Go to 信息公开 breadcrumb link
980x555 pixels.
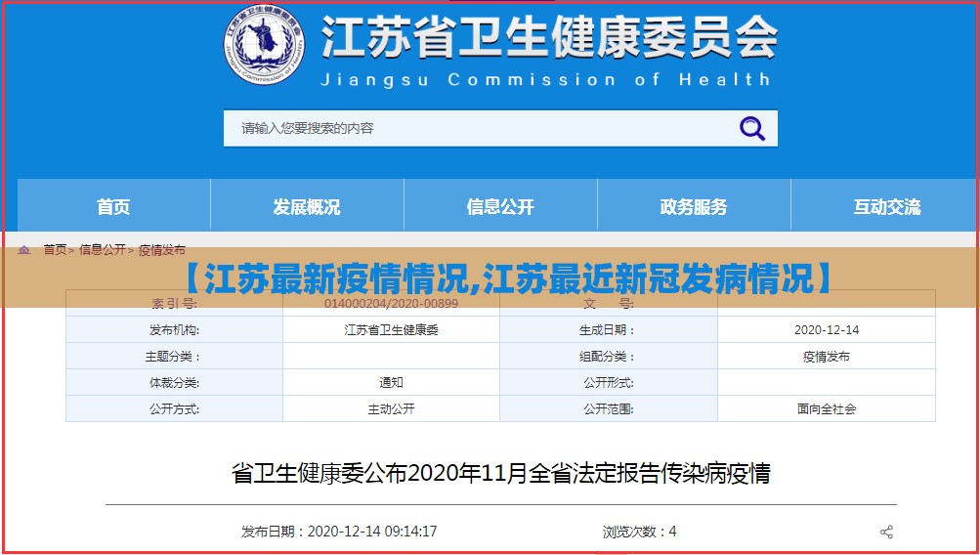point(103,250)
